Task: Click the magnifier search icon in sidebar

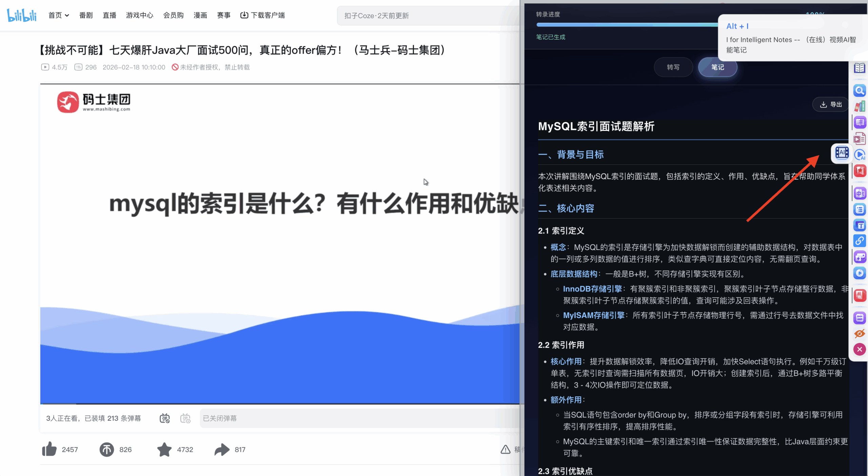Action: tap(859, 91)
